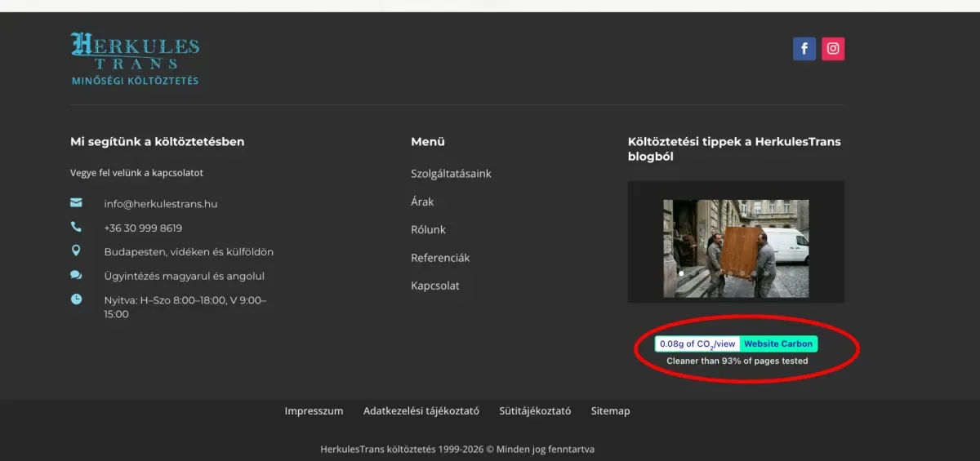Click the 0.08g of CO2/view result
Screen dimensions: 980x461
click(x=697, y=344)
